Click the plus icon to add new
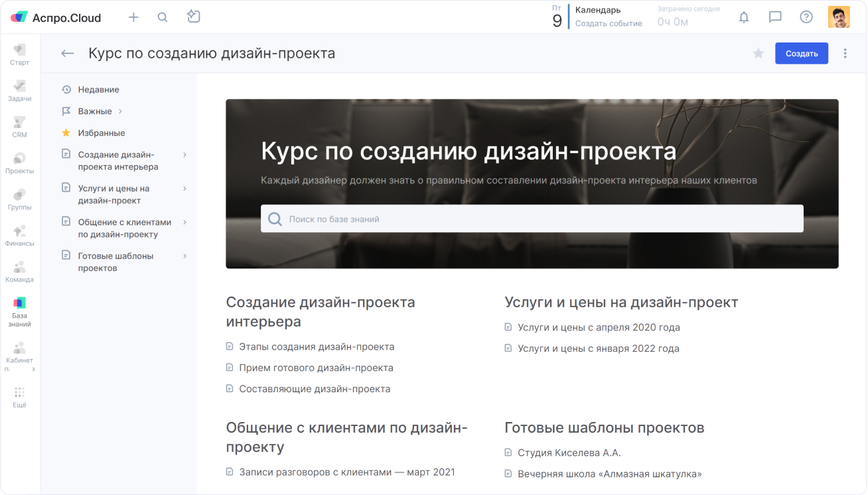The image size is (868, 495). coord(133,17)
